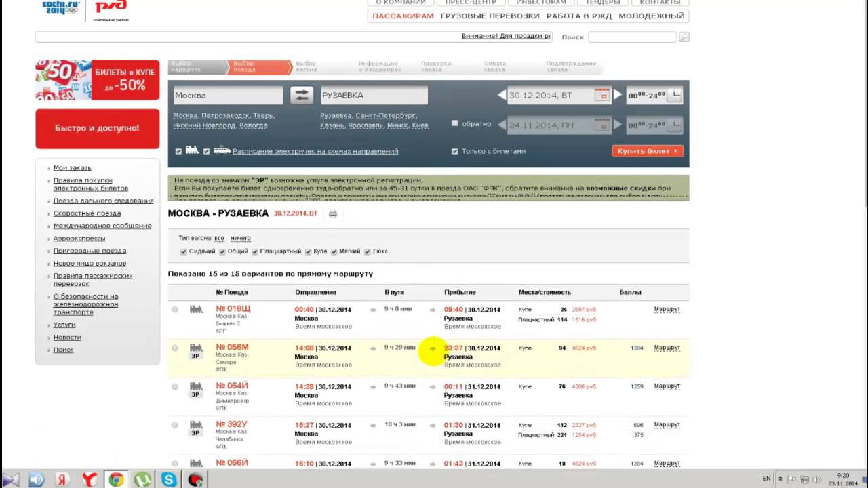Uncheck Люкс wagon type
868x488 pixels.
pyautogui.click(x=367, y=251)
